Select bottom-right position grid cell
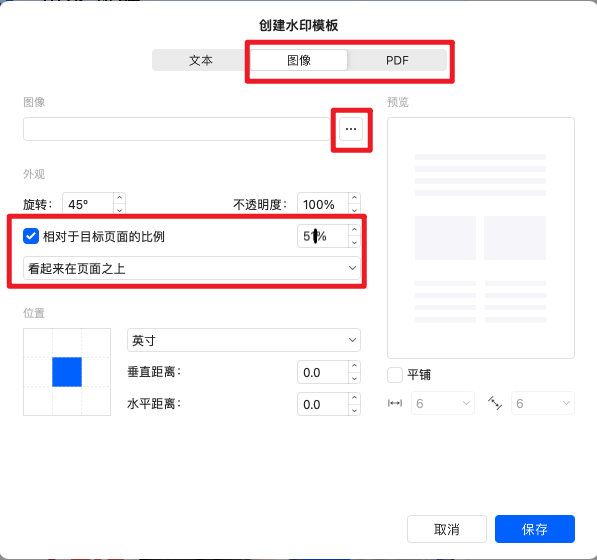Viewport: 597px width, 560px height. point(96,401)
